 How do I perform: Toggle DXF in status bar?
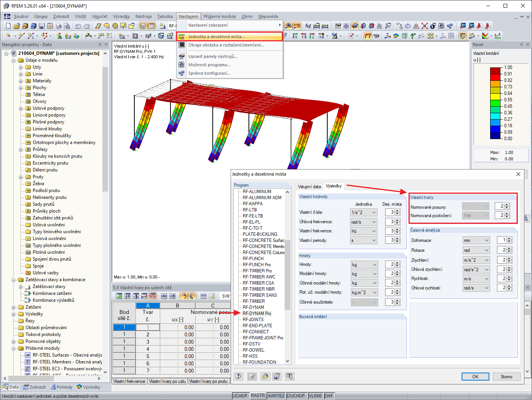click(329, 396)
